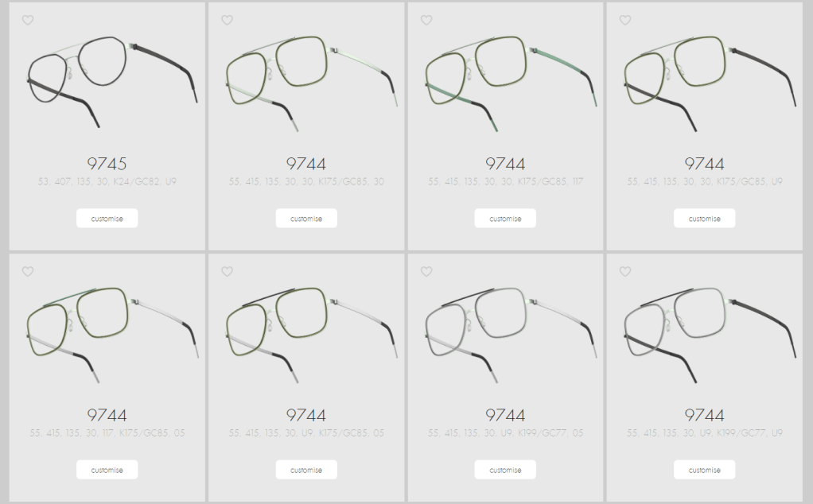Screen dimensions: 813x504
Task: Favorite the 9745 frame with heart icon
Action: point(28,20)
